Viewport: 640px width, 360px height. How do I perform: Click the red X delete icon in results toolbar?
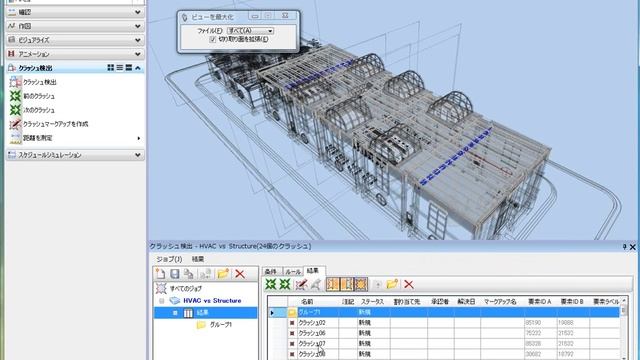pyautogui.click(x=409, y=284)
